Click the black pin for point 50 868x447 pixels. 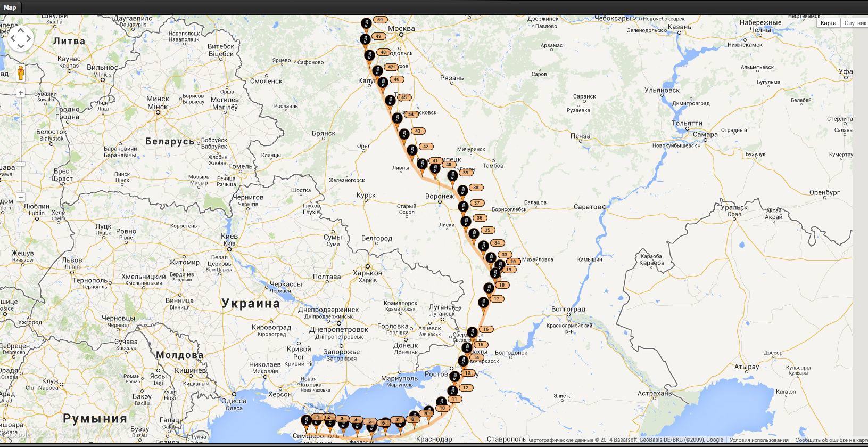tap(366, 23)
